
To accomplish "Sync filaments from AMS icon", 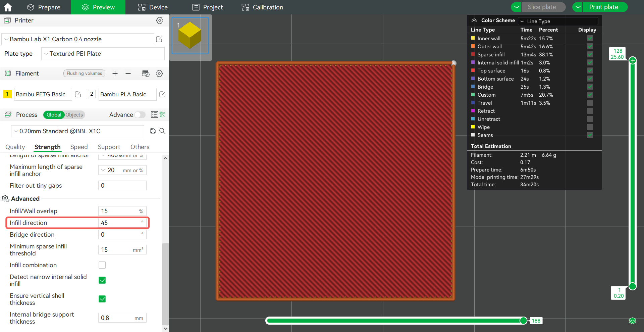I will [x=146, y=74].
